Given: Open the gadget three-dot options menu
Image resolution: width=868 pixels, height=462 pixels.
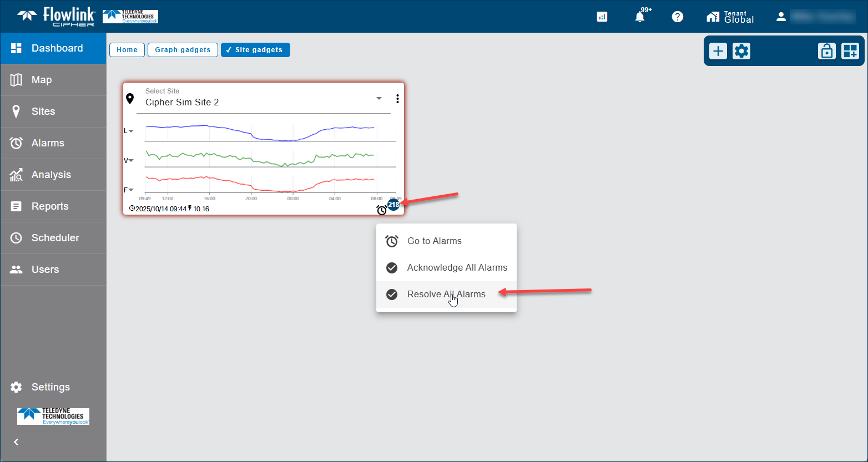Looking at the screenshot, I should [397, 99].
